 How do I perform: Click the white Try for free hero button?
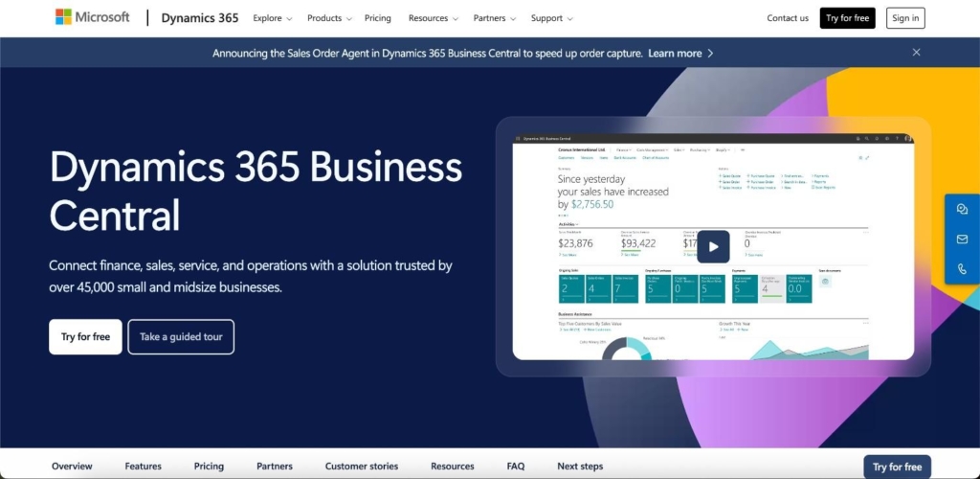click(x=85, y=337)
